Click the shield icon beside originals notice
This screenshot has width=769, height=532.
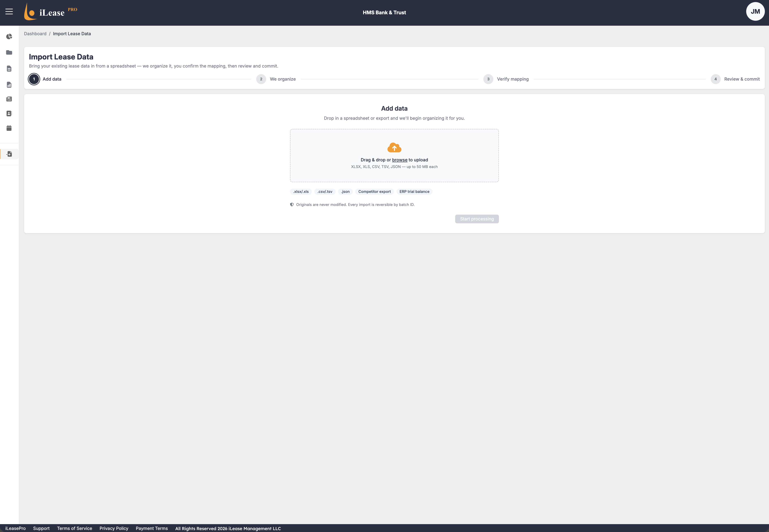tap(292, 205)
